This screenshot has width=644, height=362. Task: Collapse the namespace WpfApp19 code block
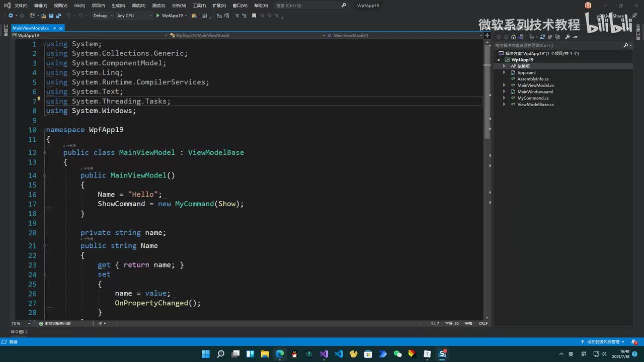44,130
